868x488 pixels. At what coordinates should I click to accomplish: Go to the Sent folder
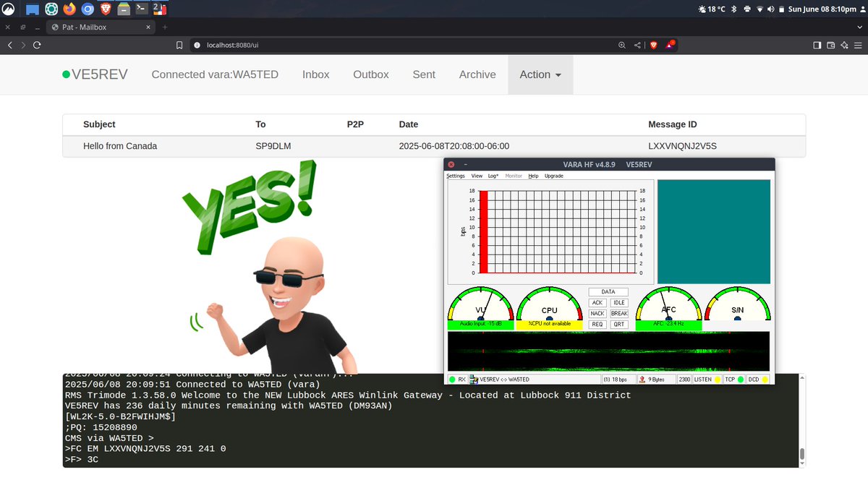(424, 74)
